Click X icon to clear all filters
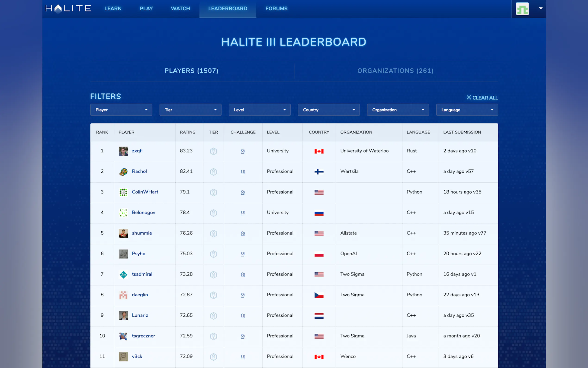Screen dimensions: 588x368 coord(469,97)
